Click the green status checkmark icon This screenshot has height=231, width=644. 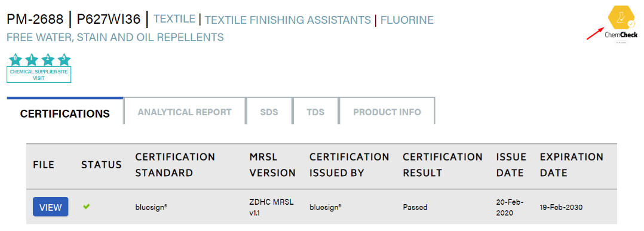pos(86,207)
